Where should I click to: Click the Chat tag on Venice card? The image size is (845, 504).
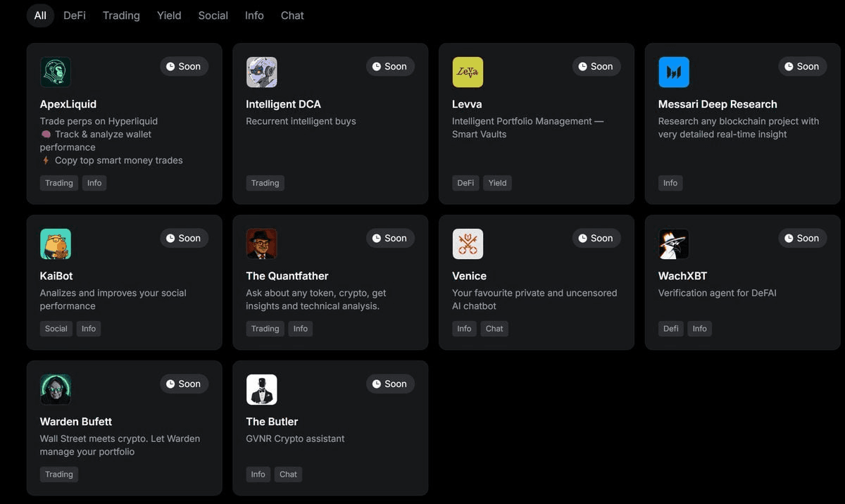point(494,329)
